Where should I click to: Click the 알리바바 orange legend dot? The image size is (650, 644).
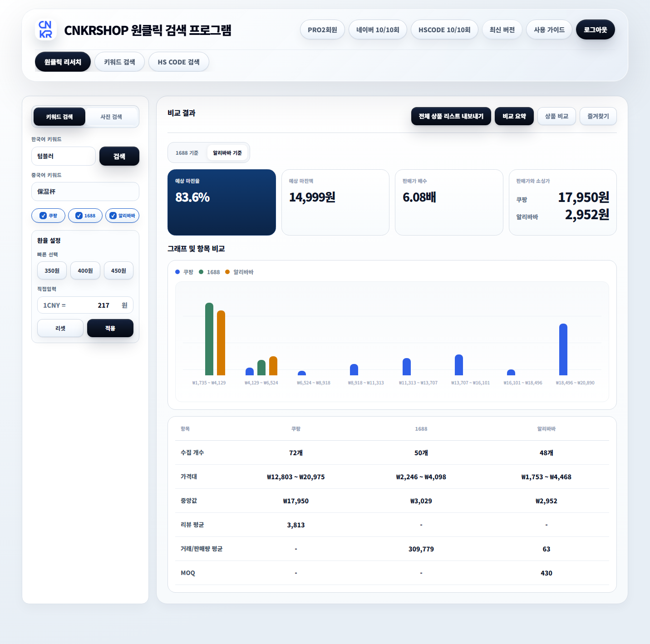tap(227, 272)
